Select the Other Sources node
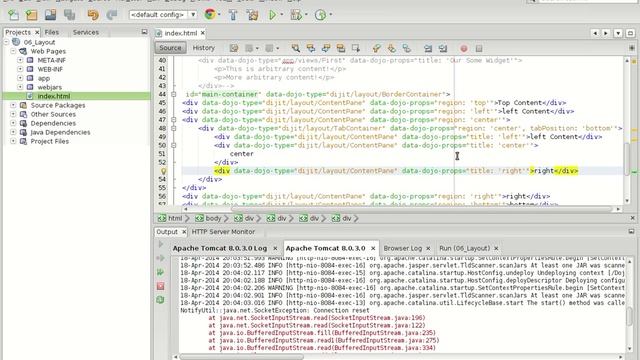The width and height of the screenshot is (640, 360). (53, 114)
